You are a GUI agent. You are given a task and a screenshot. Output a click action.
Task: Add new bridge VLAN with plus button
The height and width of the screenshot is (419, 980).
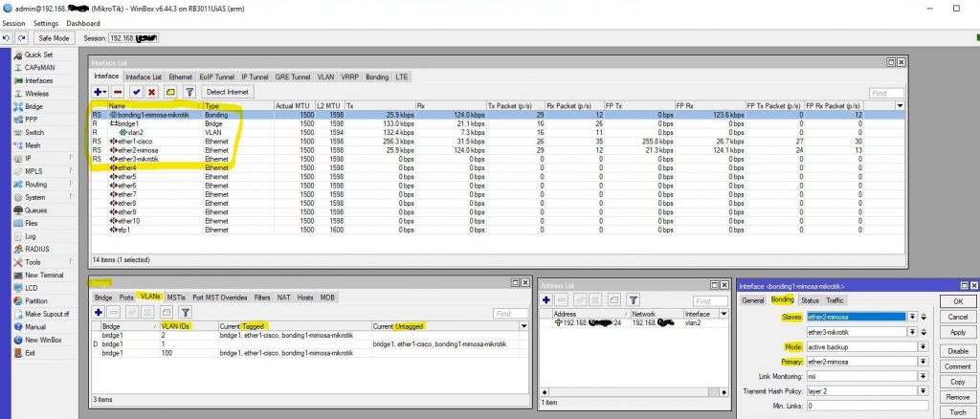[99, 312]
